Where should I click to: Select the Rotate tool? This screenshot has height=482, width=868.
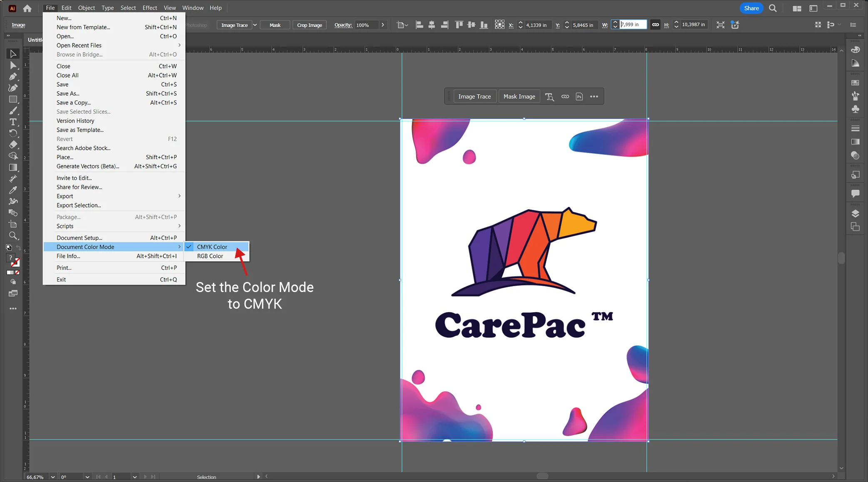[x=13, y=133]
